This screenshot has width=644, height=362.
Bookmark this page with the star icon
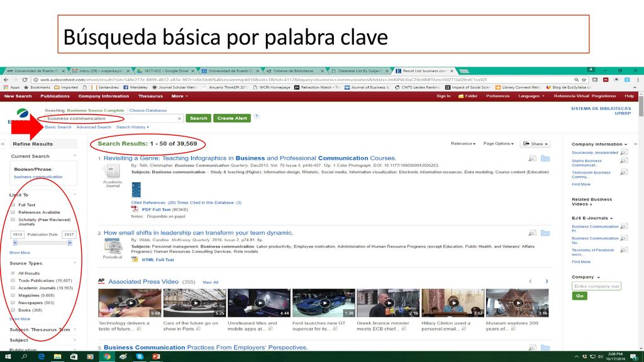point(584,80)
